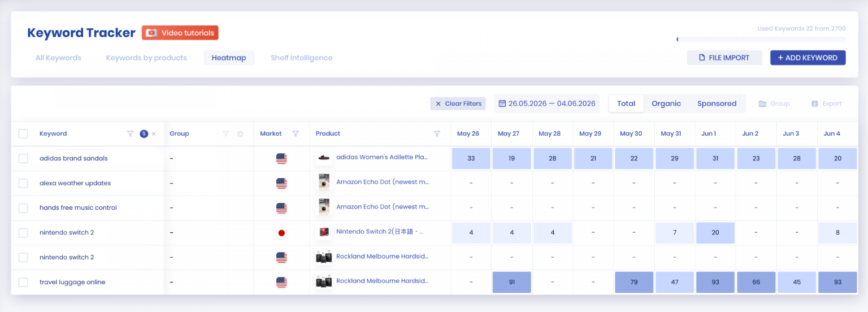Click the Group button

(774, 103)
